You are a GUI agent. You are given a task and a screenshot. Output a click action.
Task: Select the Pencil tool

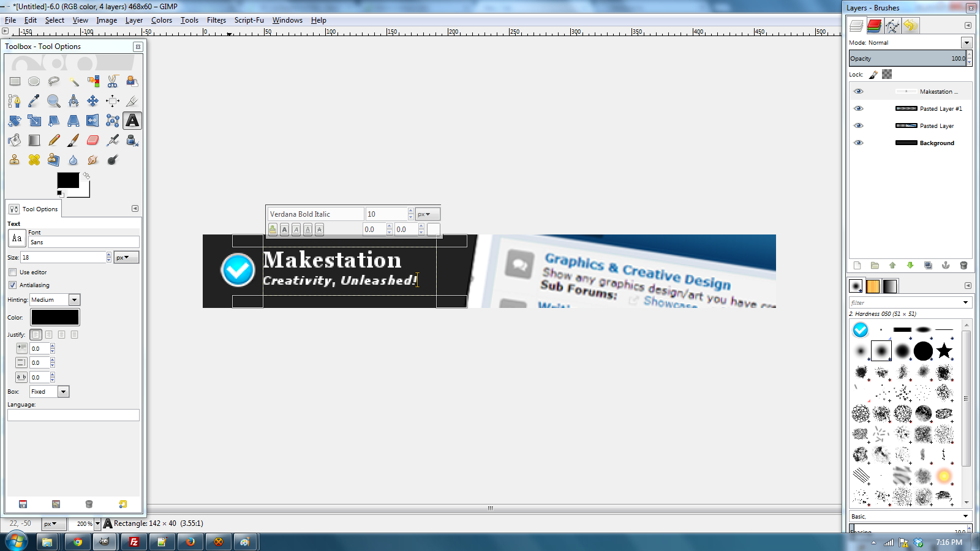(x=54, y=140)
